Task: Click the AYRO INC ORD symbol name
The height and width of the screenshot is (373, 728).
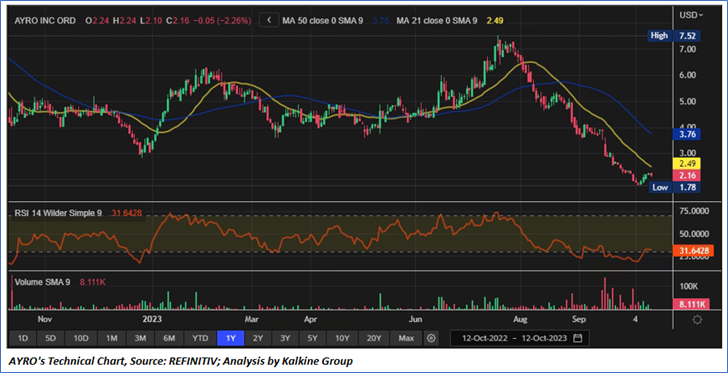Action: tap(45, 20)
